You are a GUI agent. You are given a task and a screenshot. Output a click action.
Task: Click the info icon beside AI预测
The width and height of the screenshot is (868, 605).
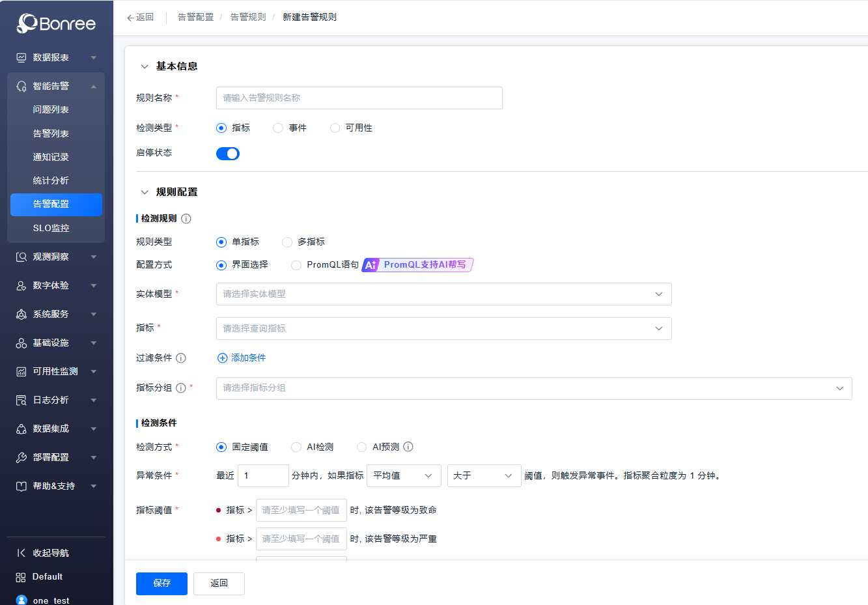coord(408,447)
